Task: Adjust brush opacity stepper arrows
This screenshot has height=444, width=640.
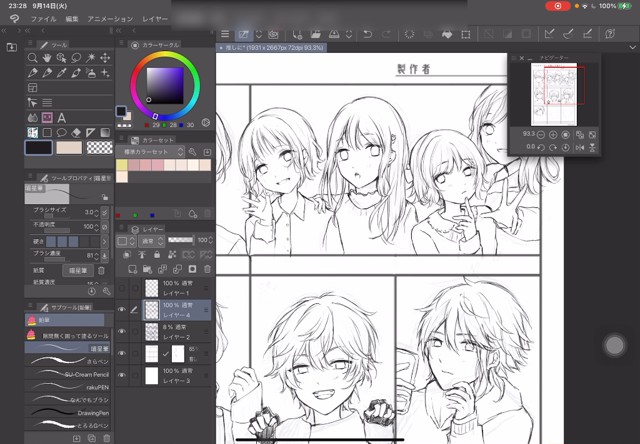Action: click(x=96, y=227)
